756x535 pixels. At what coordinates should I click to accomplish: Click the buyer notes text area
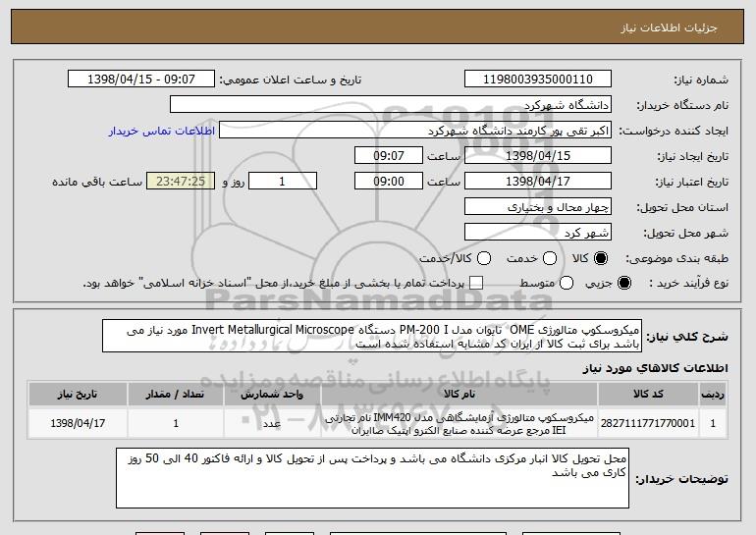[372, 478]
